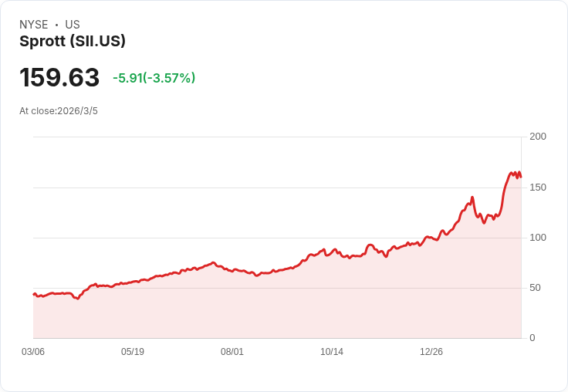Click the Sprott (SII.US) stock title
The height and width of the screenshot is (392, 568).
pyautogui.click(x=73, y=42)
